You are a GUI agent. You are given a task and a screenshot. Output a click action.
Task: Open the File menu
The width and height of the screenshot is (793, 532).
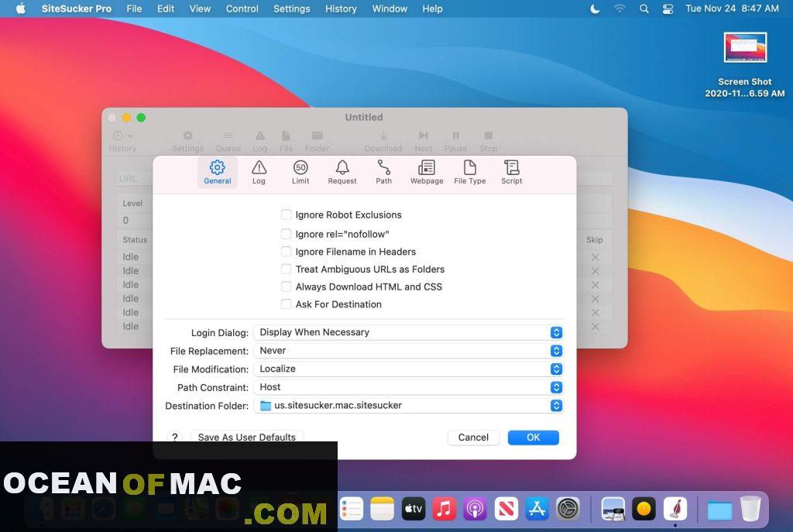click(134, 9)
